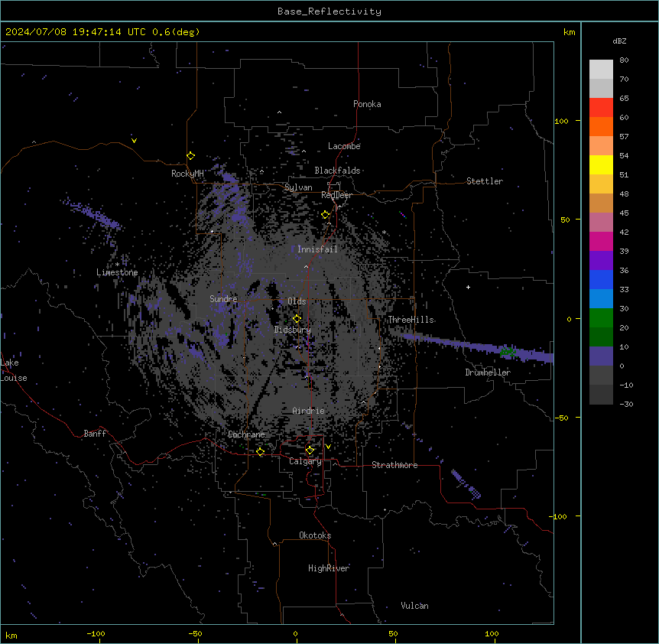Screen dimensions: 659x644
Task: Select the Lacombe city label
Action: pyautogui.click(x=344, y=146)
